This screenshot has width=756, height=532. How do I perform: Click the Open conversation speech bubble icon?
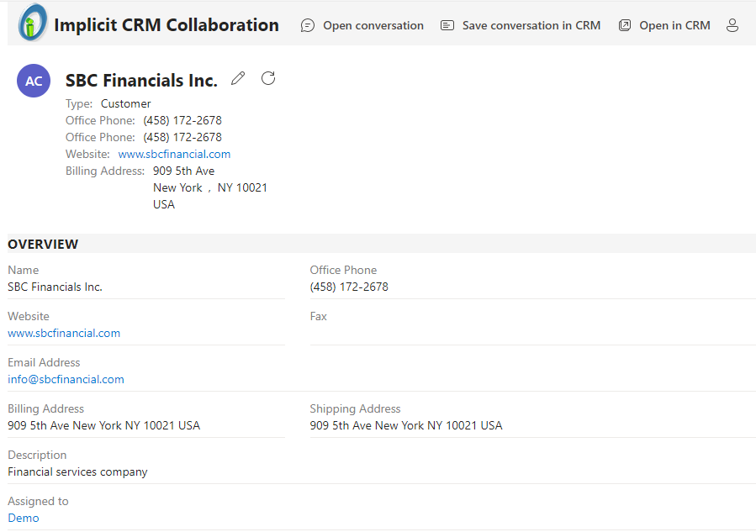(x=308, y=25)
